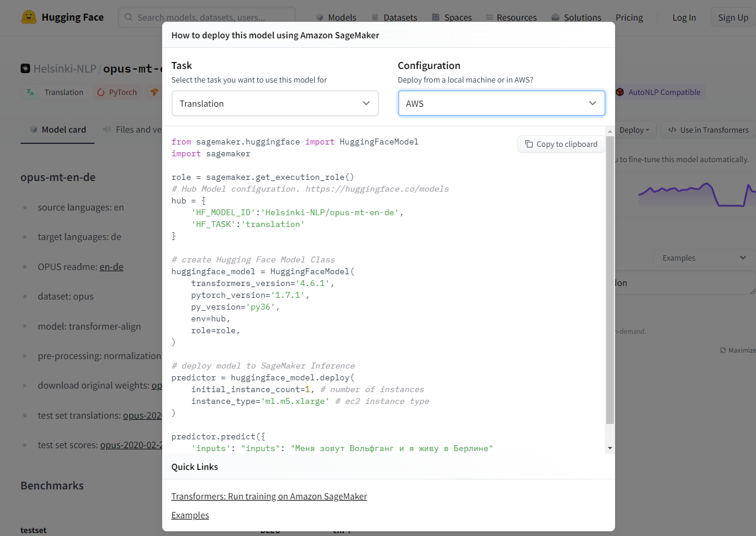The height and width of the screenshot is (536, 756).
Task: Click the Sign Up button
Action: (x=733, y=18)
